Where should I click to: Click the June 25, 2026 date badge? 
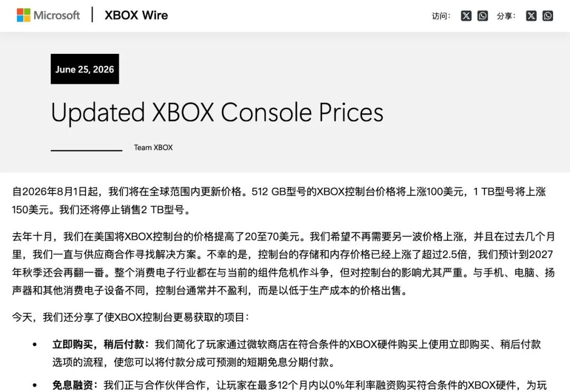tap(84, 69)
